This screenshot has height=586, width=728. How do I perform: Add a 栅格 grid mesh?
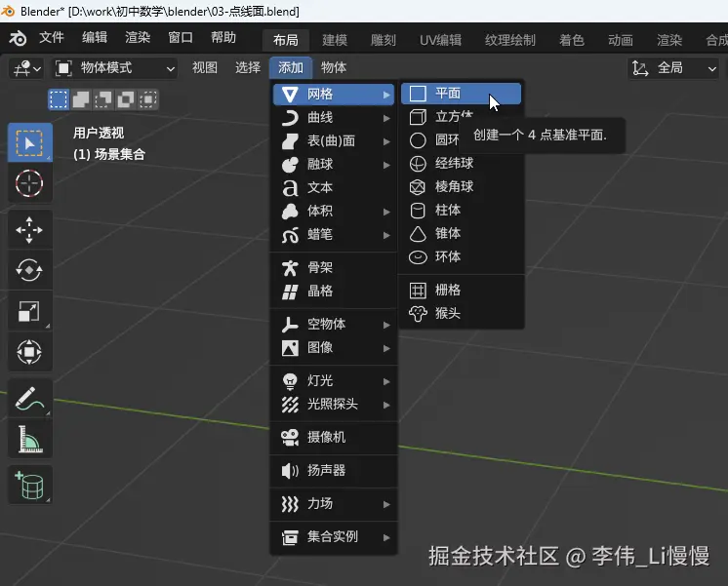461,291
